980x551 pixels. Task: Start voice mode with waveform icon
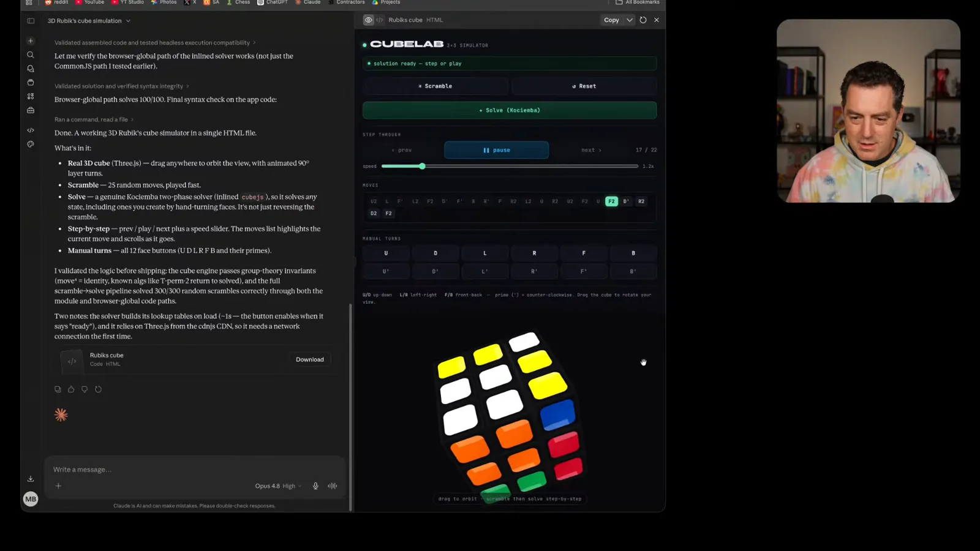pos(333,486)
